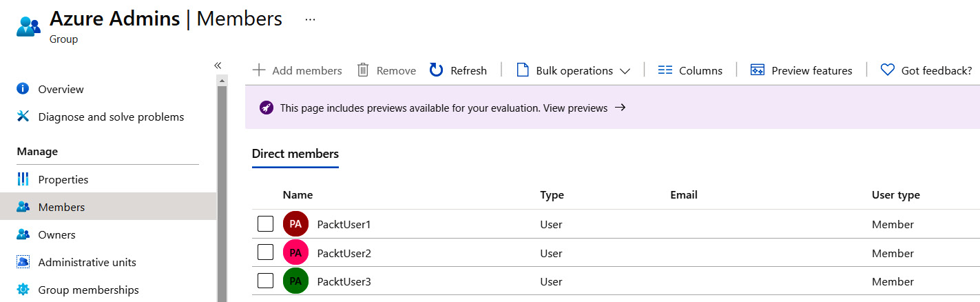Check the box next to PacktUser3
This screenshot has height=302, width=980.
[265, 281]
